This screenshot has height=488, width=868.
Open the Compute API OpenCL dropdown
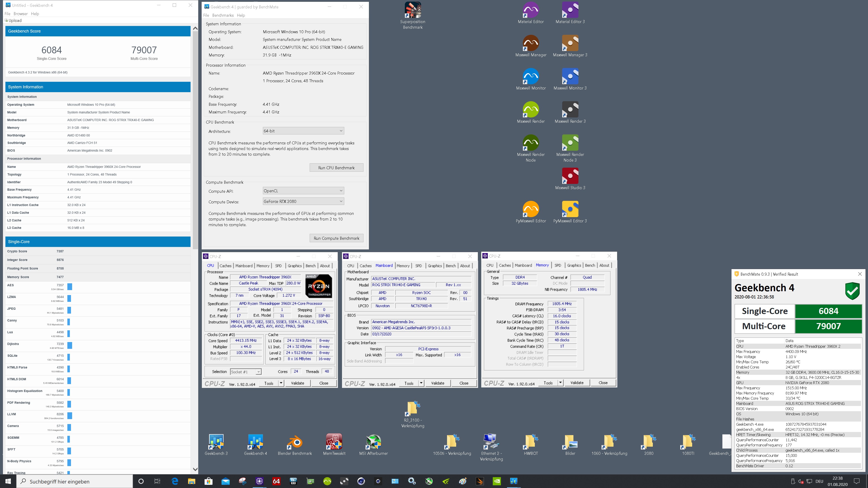pyautogui.click(x=303, y=191)
